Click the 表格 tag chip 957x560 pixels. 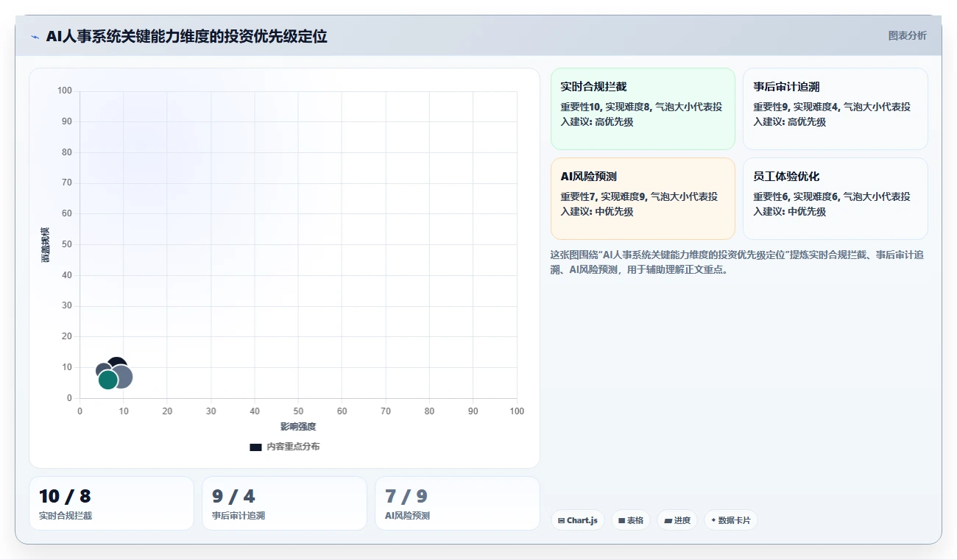pos(631,520)
